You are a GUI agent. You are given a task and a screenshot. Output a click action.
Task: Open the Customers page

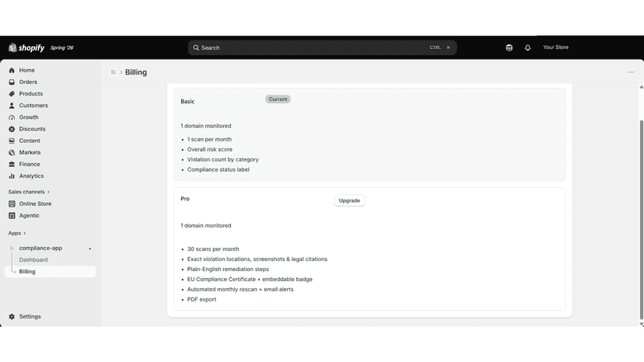[33, 106]
